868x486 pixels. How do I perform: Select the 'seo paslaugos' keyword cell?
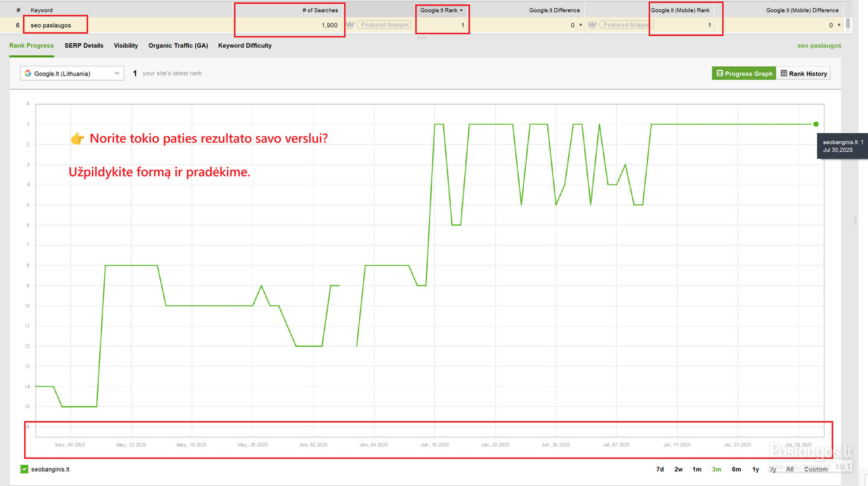tap(51, 25)
